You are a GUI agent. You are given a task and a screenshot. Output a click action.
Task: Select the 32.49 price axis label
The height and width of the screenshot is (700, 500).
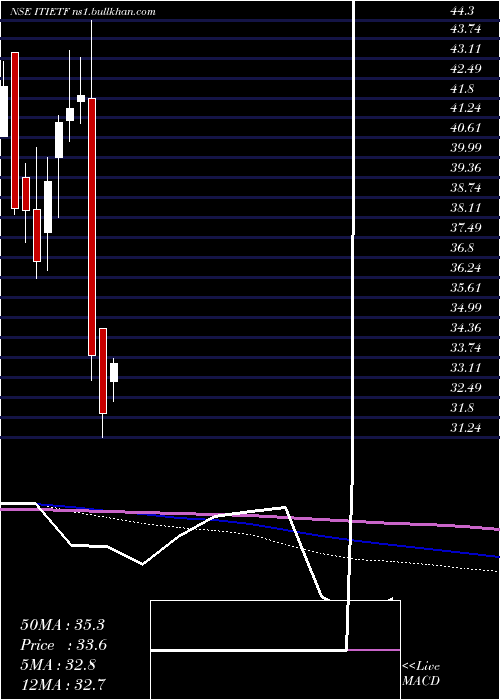pyautogui.click(x=466, y=388)
